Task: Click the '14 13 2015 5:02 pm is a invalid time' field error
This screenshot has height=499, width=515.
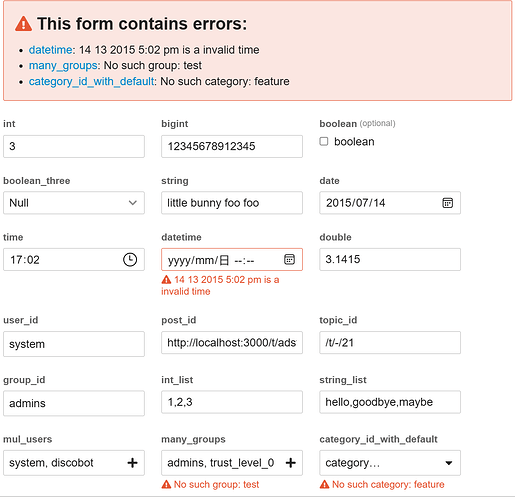Action: coord(220,285)
